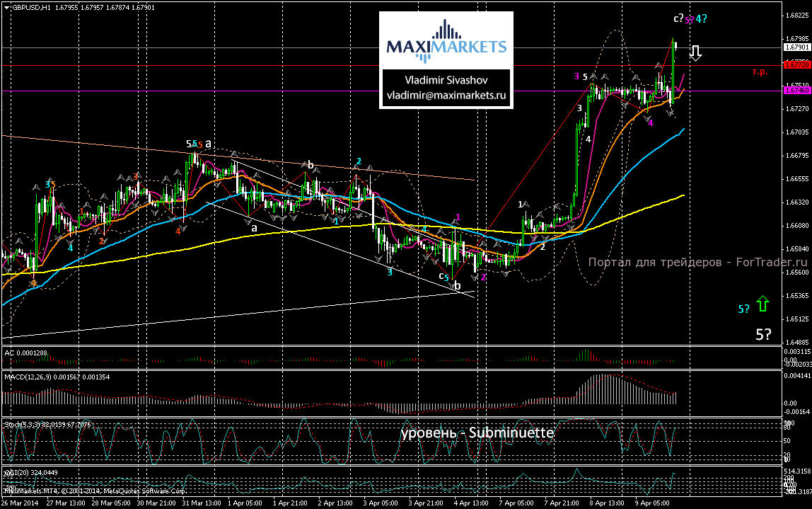
Task: Select the red "т.р." text label
Action: point(760,72)
